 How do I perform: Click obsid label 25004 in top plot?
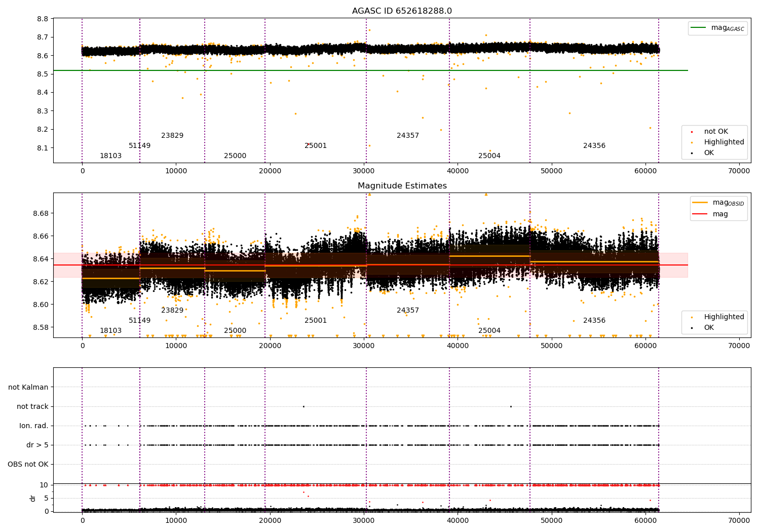(489, 156)
